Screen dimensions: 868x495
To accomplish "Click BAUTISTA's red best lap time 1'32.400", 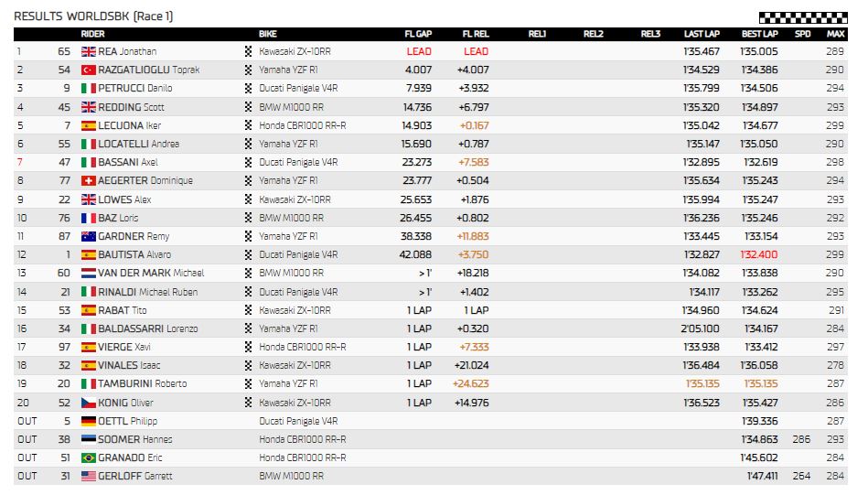I will [758, 254].
